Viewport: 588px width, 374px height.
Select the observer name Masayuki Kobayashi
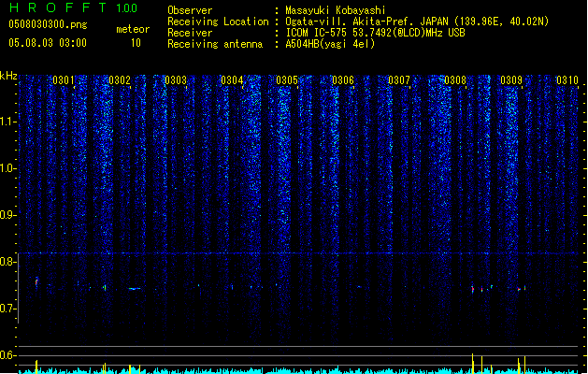(x=336, y=10)
